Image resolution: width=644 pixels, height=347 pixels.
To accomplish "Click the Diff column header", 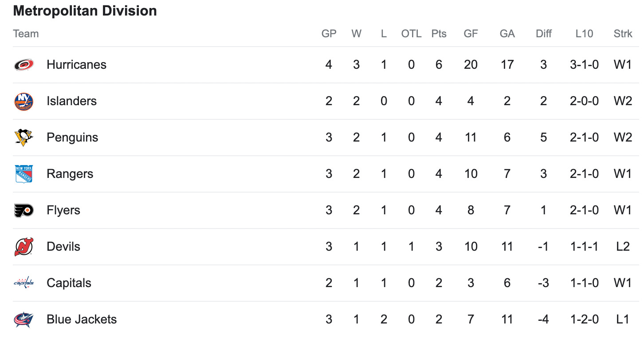I will tap(544, 34).
